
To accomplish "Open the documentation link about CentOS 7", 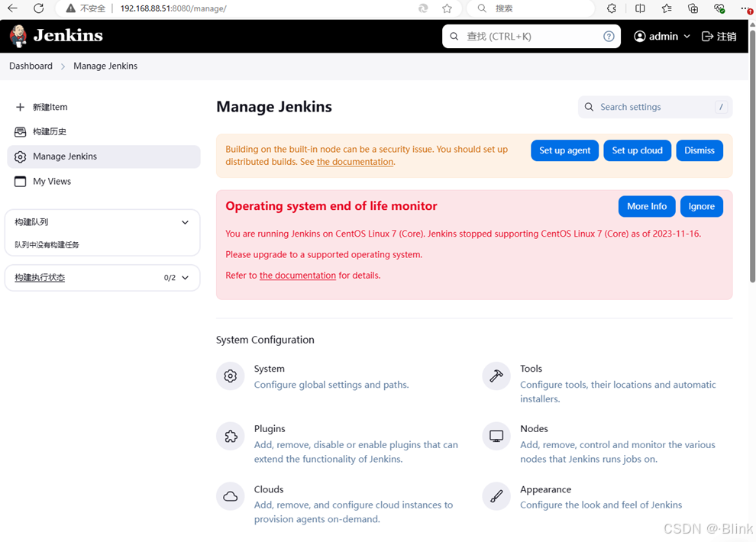I will tap(298, 275).
